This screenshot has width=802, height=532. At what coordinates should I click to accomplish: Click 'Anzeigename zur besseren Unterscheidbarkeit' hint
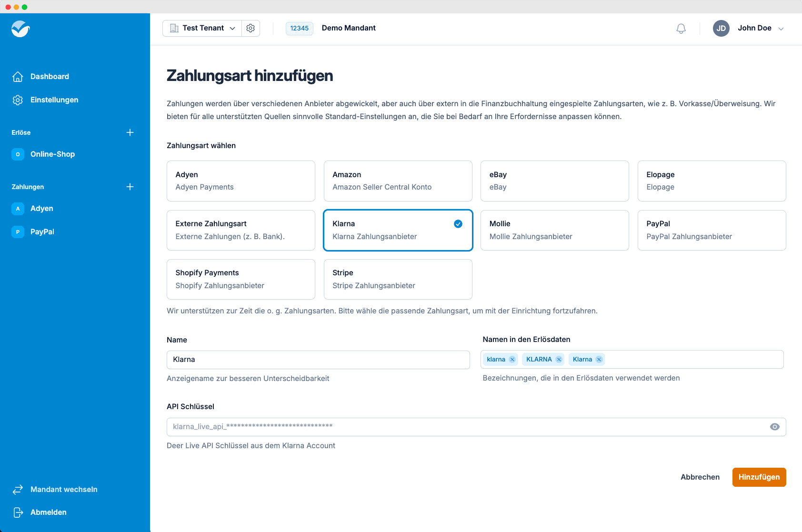point(248,379)
